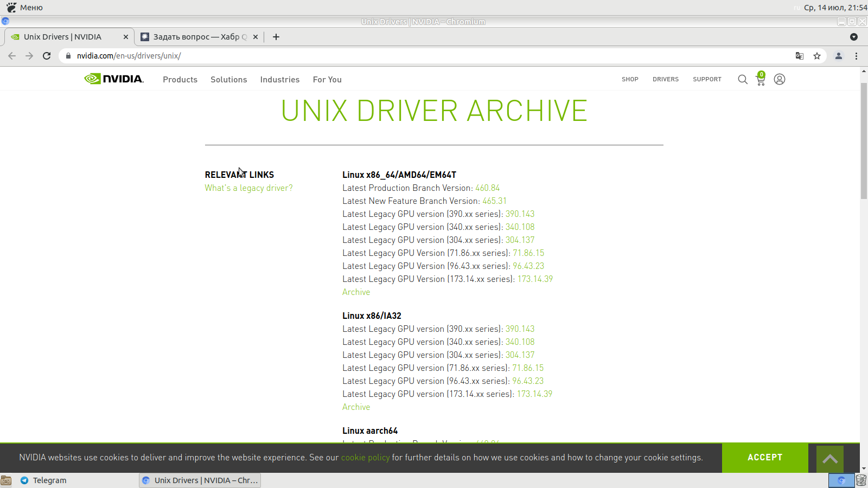Open x86/IA32 legacy driver 96.43.23
Image resolution: width=868 pixels, height=488 pixels.
528,381
